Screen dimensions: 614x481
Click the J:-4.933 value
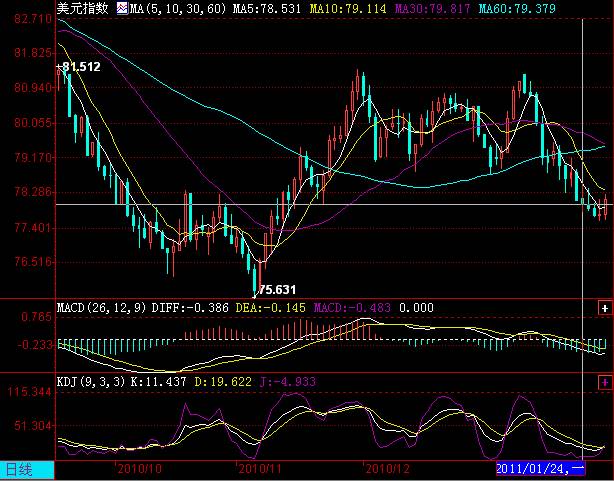coord(287,382)
